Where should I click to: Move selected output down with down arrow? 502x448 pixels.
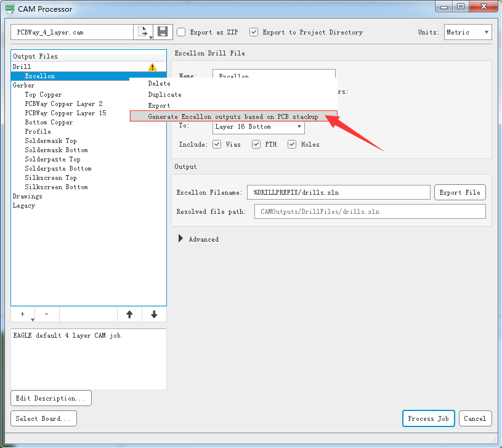(154, 314)
